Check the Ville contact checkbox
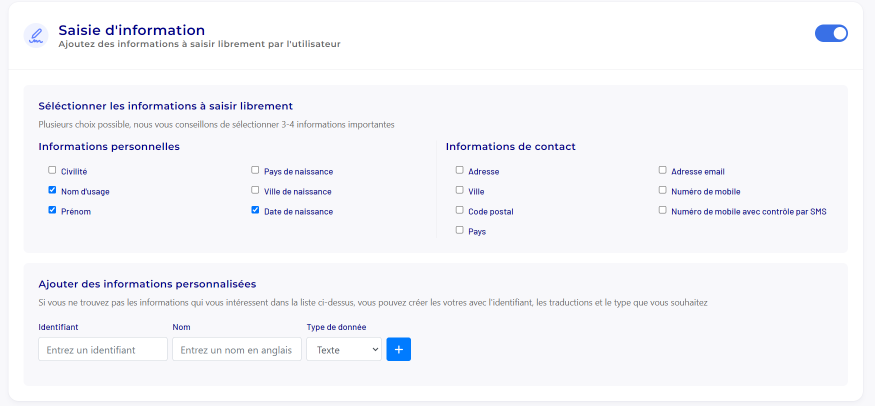This screenshot has height=406, width=875. click(459, 190)
